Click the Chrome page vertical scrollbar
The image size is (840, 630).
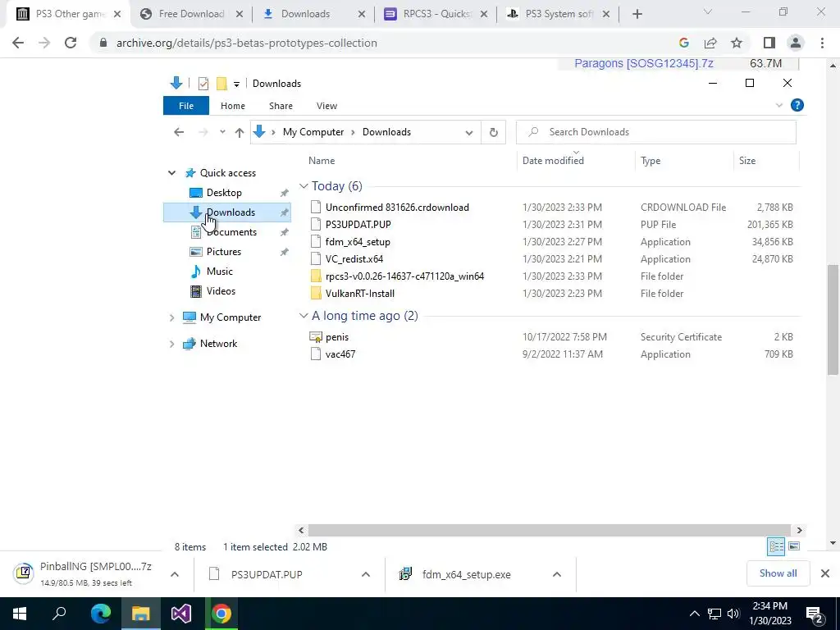[x=833, y=319]
